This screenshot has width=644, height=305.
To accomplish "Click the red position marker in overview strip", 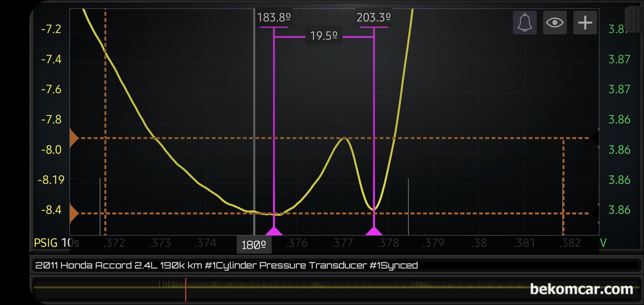I will point(185,289).
